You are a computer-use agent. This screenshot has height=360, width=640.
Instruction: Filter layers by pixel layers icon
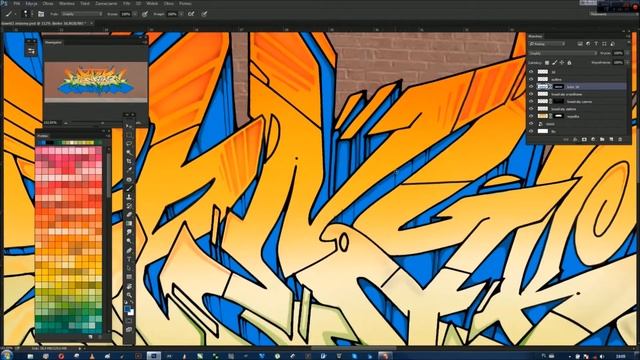[580, 44]
